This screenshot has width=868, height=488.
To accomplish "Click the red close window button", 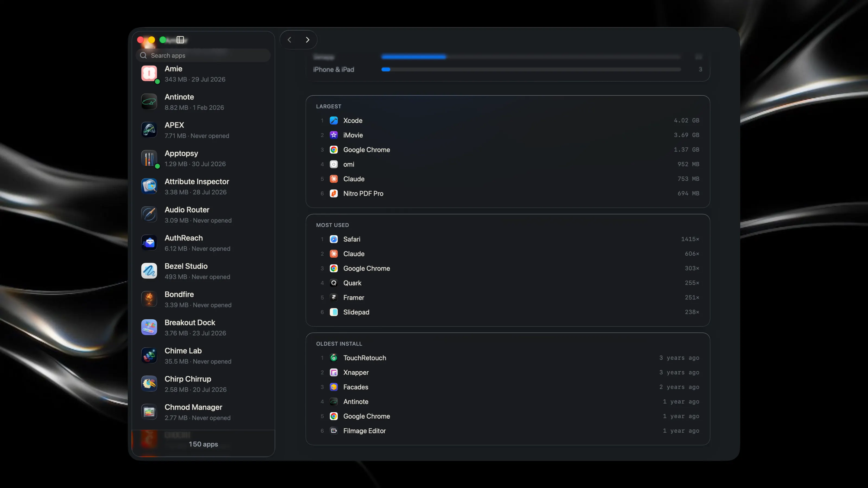I will coord(141,40).
